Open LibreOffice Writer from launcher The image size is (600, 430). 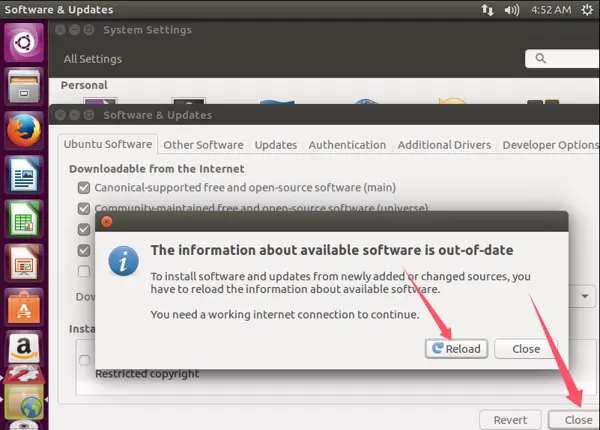click(24, 177)
